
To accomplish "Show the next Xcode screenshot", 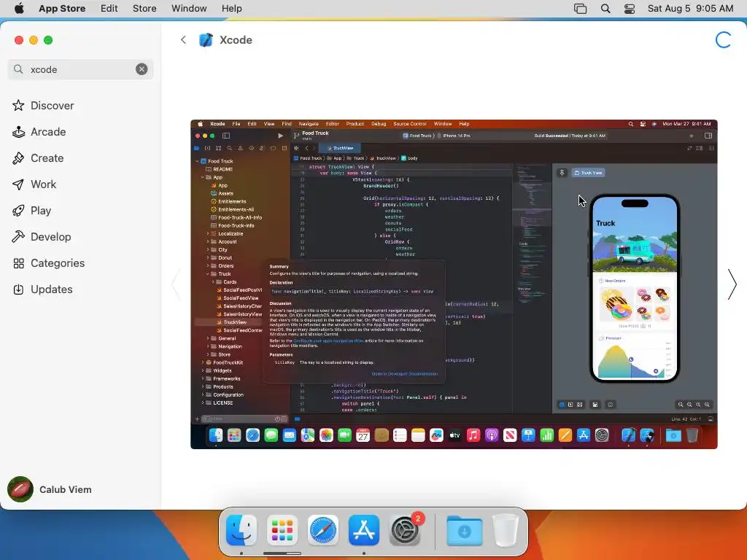I will tap(732, 285).
